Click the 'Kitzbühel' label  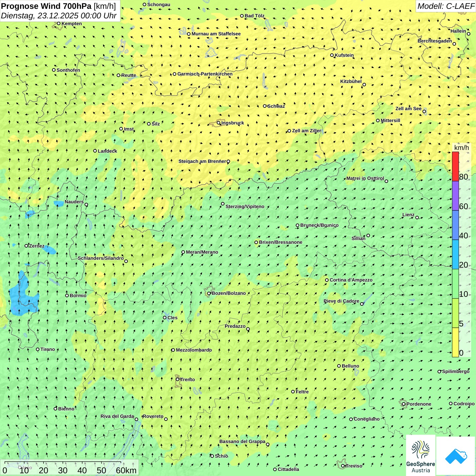pos(351,82)
